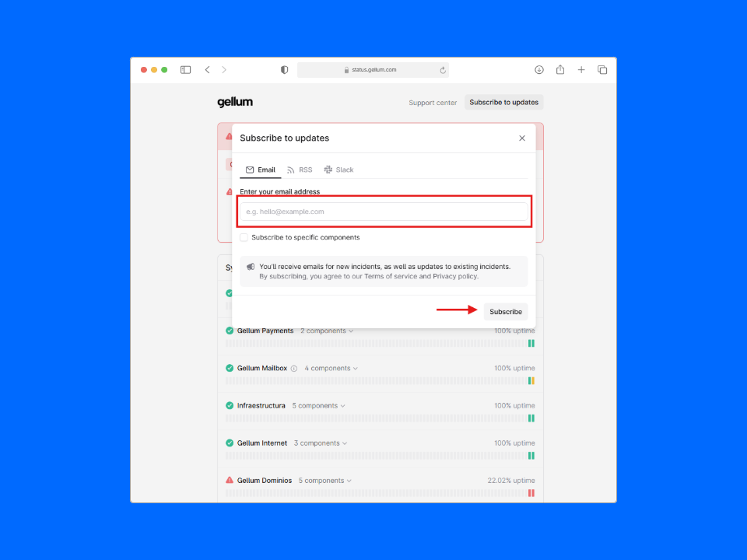Click Infraestructura green check icon
The image size is (747, 560).
point(230,406)
